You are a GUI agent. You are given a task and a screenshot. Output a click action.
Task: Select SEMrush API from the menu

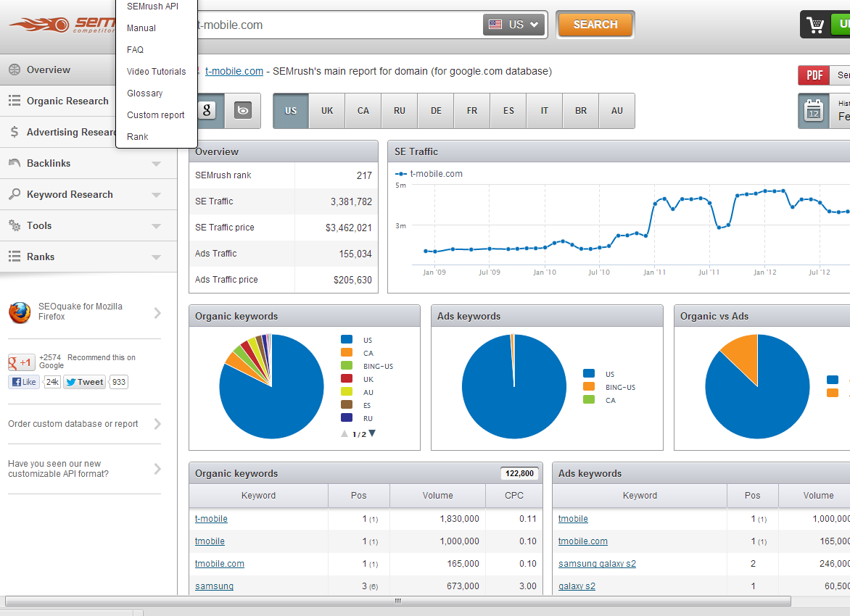(x=152, y=6)
